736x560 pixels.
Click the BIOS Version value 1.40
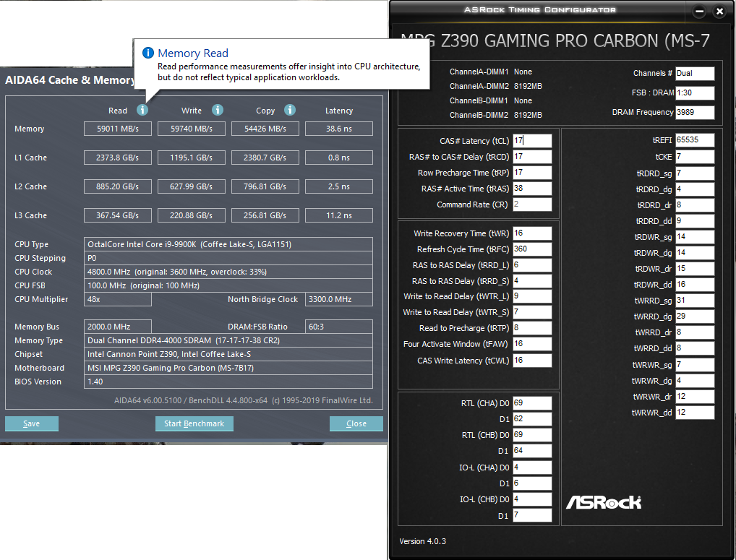pos(228,382)
